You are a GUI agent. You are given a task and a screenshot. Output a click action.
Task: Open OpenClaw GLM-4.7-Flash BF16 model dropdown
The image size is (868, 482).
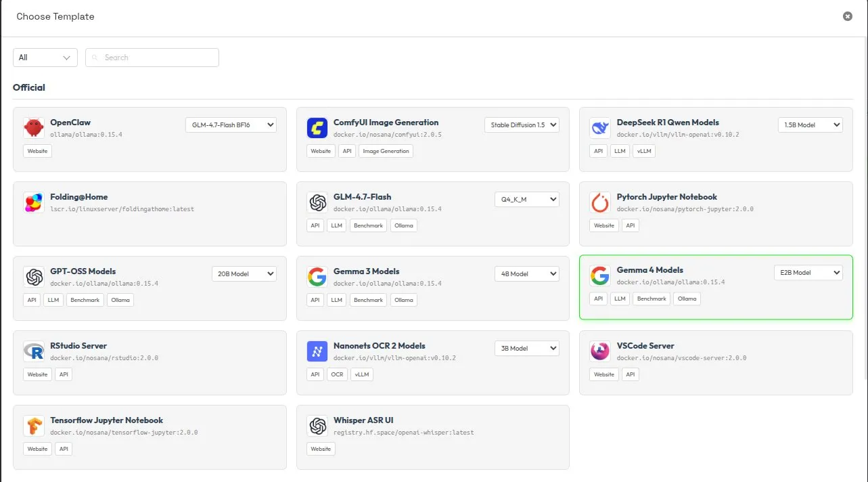tap(231, 125)
